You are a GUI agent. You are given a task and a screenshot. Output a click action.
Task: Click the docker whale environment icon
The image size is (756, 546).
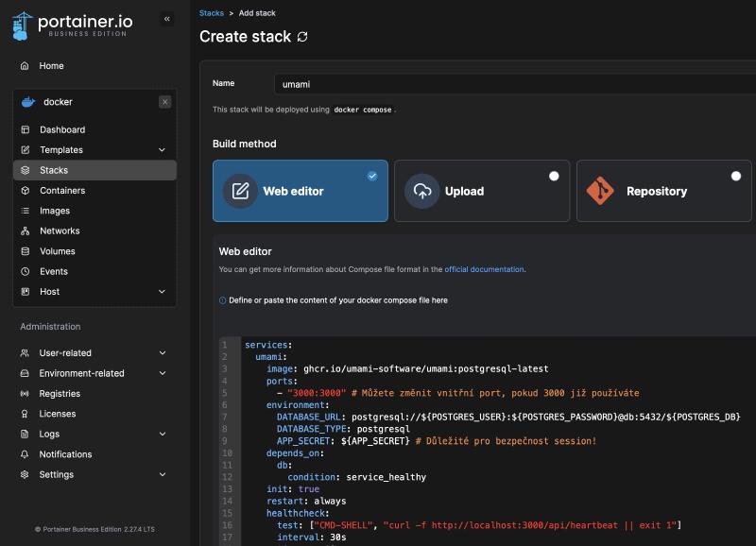pos(28,102)
